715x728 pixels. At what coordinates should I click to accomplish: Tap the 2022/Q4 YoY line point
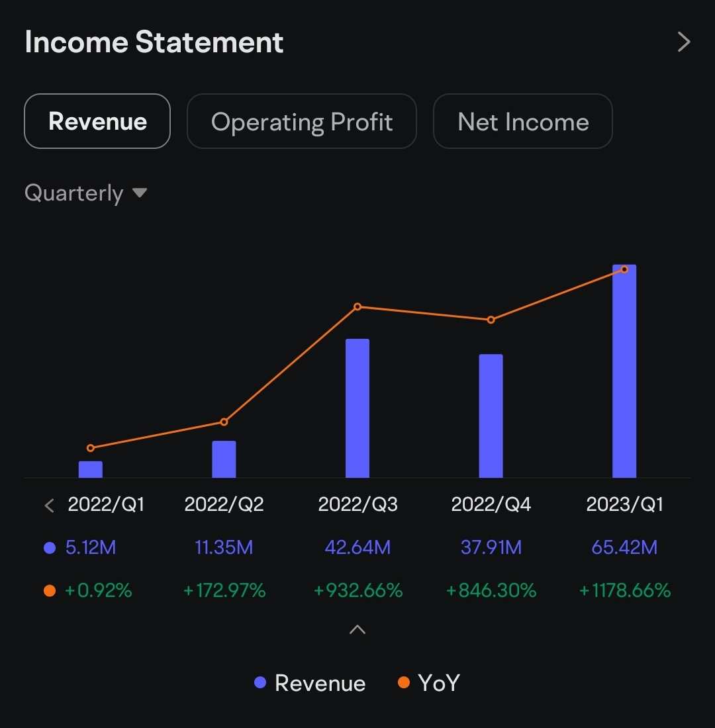[x=491, y=320]
